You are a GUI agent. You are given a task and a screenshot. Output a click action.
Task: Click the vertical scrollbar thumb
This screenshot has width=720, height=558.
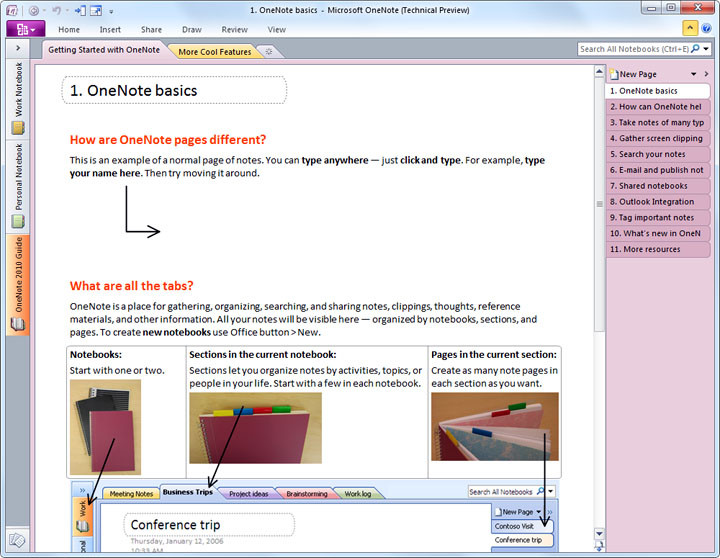coord(599,204)
